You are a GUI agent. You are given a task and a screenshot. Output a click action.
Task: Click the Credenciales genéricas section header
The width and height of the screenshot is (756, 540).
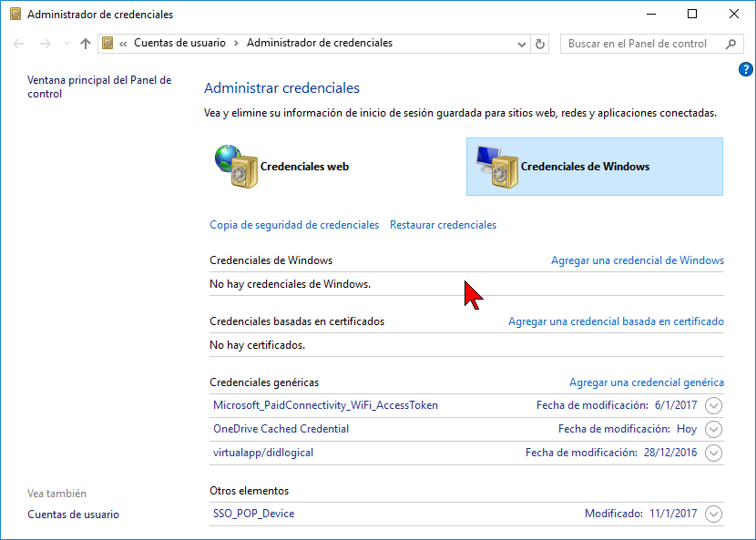coord(264,382)
